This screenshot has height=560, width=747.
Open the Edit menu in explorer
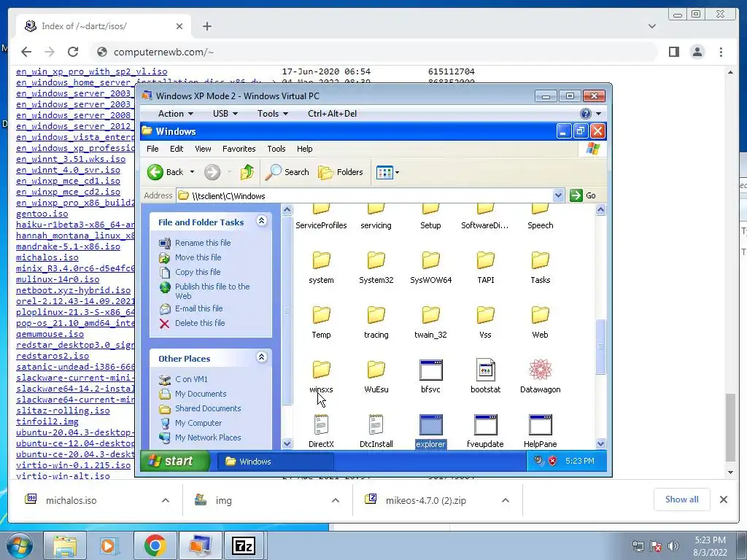pos(177,149)
